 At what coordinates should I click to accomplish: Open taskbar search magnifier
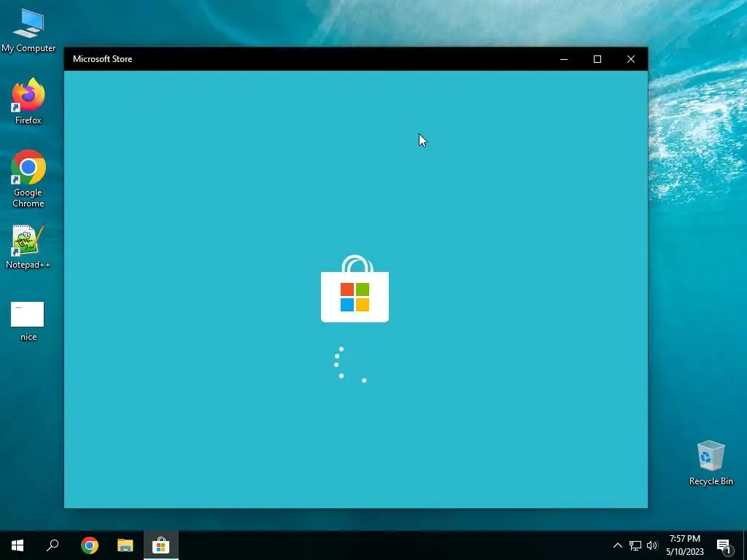pos(53,545)
